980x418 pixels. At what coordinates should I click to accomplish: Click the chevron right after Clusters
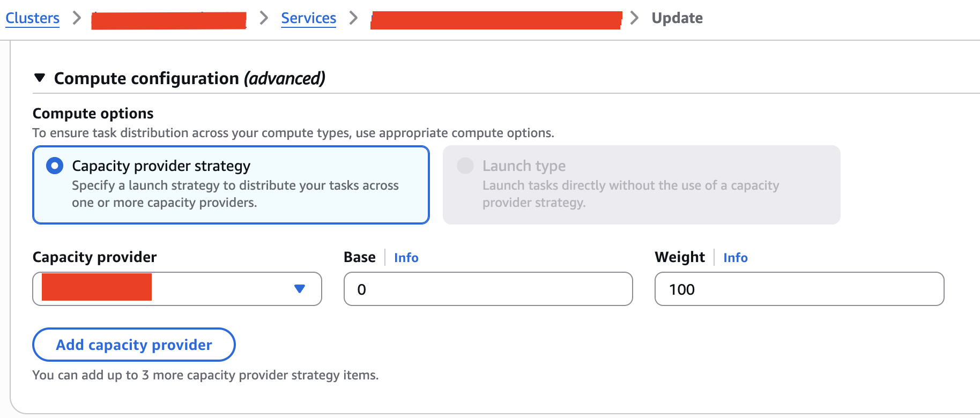tap(77, 18)
